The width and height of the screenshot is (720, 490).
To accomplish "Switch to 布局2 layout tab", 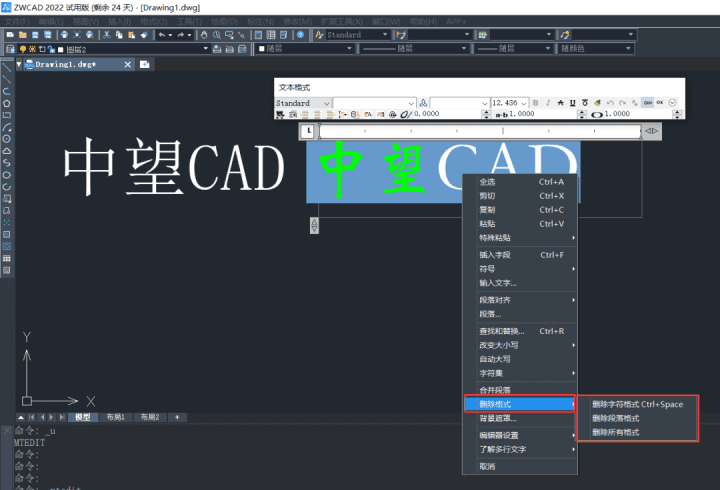I will pyautogui.click(x=150, y=417).
